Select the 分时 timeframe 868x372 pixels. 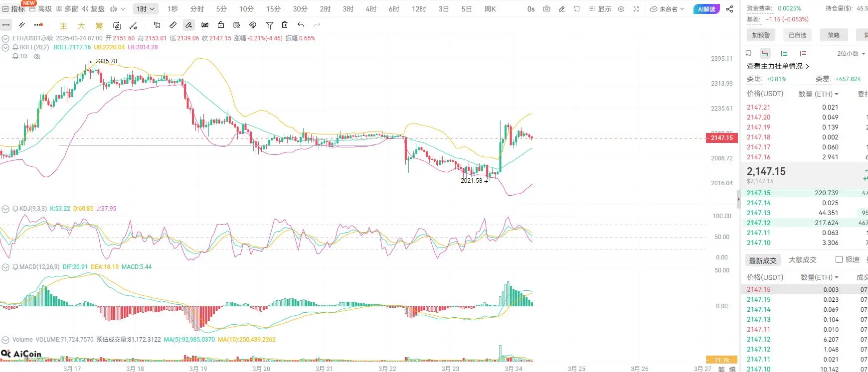click(x=197, y=9)
